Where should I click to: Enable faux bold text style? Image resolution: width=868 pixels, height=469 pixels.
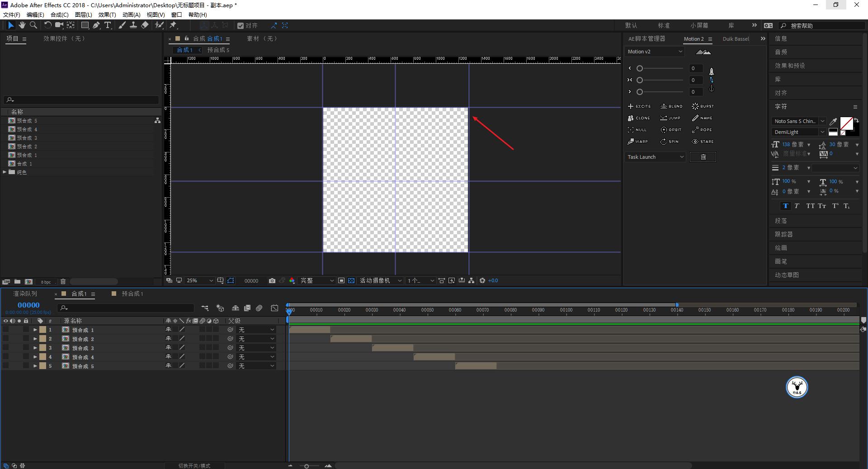tap(785, 206)
